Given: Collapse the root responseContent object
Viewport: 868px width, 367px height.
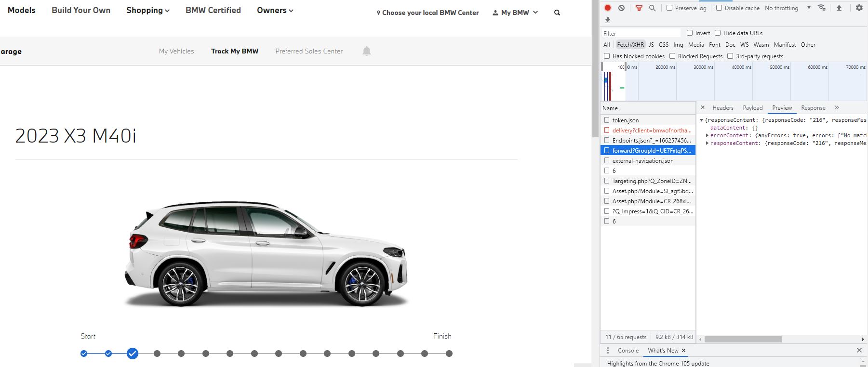Looking at the screenshot, I should pos(702,120).
